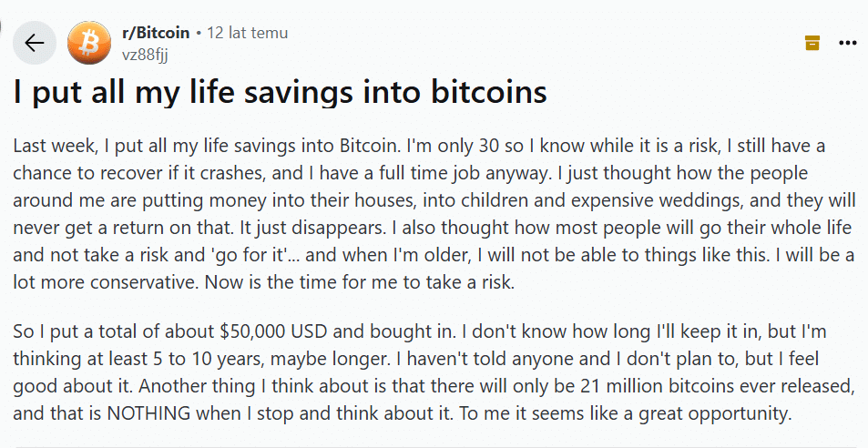868x448 pixels.
Task: Click the back arrow button
Action: (x=35, y=43)
